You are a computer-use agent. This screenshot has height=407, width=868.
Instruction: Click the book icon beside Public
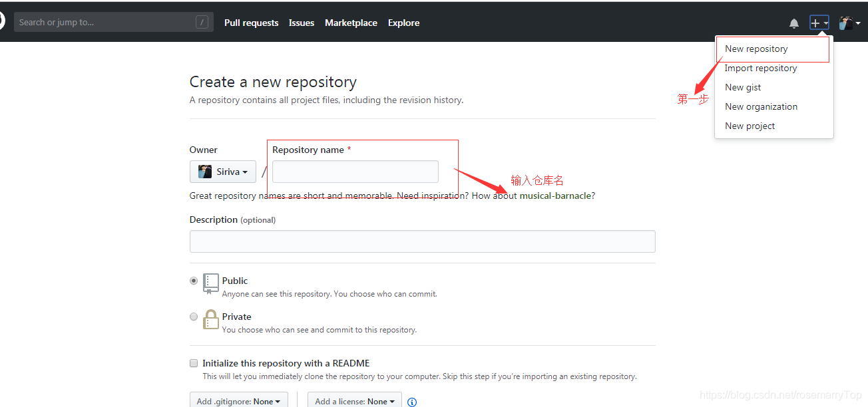pos(211,283)
